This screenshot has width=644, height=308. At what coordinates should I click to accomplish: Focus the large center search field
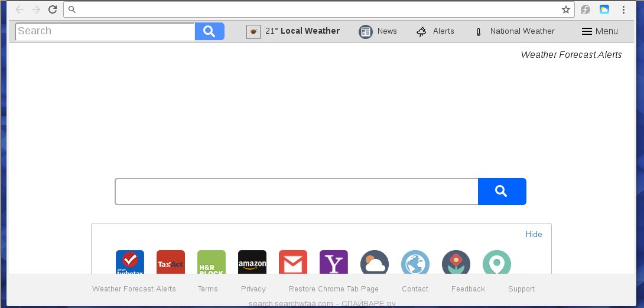coord(297,191)
